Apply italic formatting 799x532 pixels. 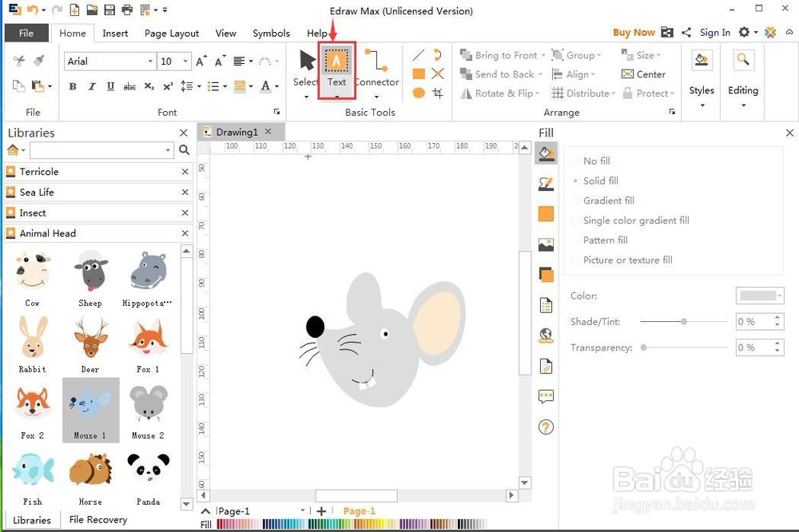coord(92,86)
